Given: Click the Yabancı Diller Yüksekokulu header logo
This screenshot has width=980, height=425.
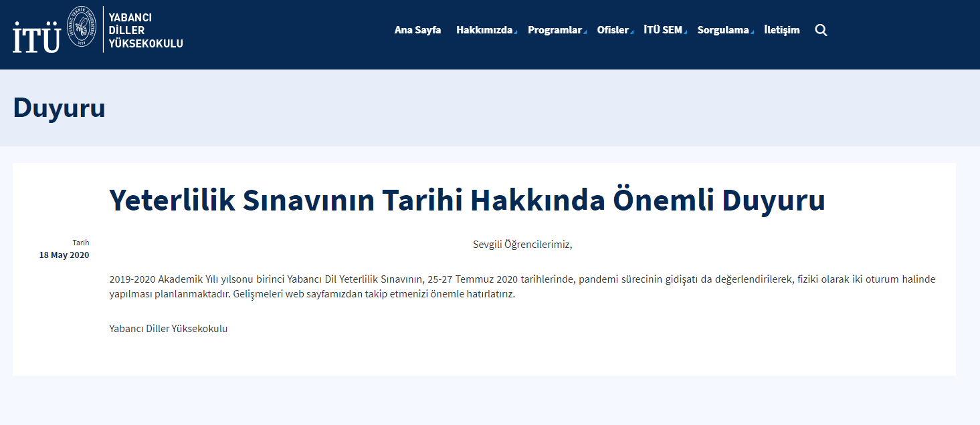Looking at the screenshot, I should (x=146, y=29).
